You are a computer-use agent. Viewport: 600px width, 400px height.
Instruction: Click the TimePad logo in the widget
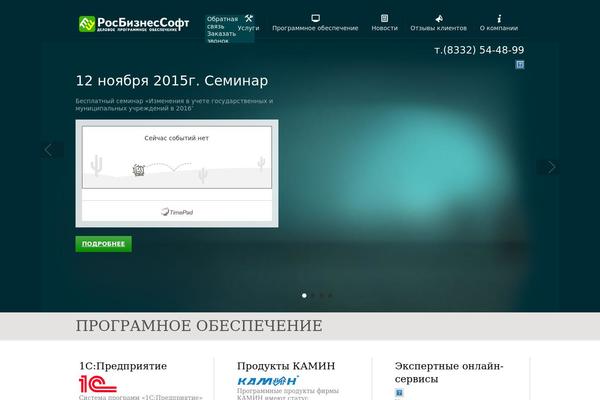point(177,212)
